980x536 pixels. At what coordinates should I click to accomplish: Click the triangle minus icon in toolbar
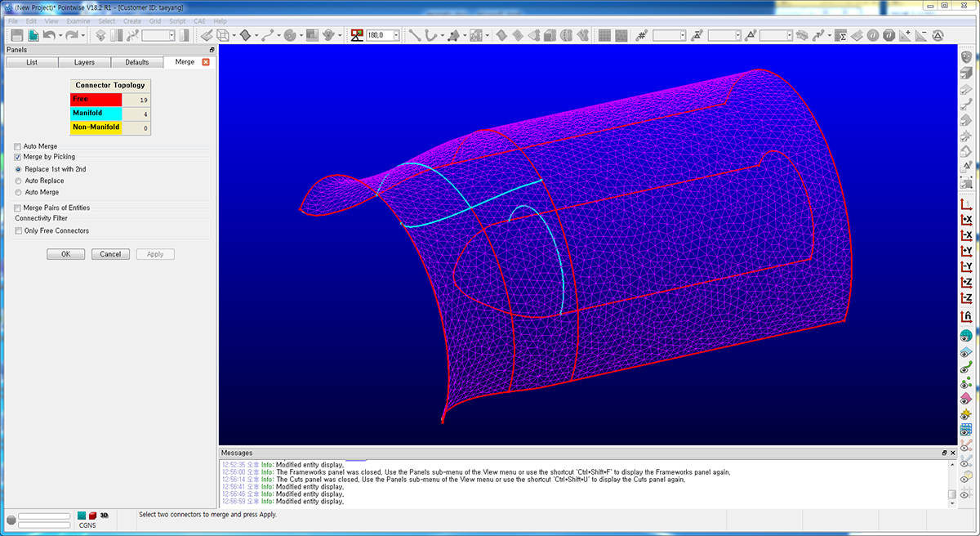tap(921, 35)
